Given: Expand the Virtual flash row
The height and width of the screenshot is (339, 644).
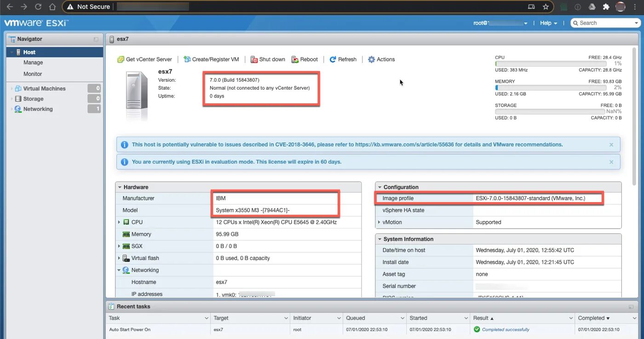Looking at the screenshot, I should coord(119,258).
